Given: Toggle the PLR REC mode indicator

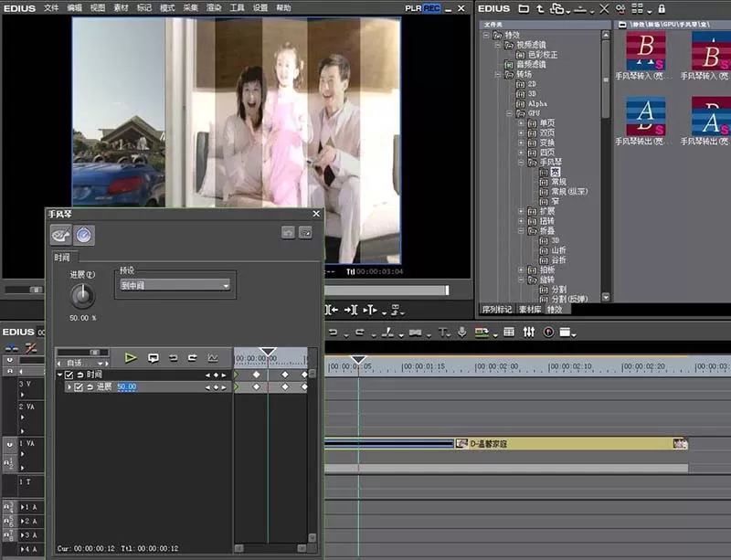Looking at the screenshot, I should tap(422, 8).
